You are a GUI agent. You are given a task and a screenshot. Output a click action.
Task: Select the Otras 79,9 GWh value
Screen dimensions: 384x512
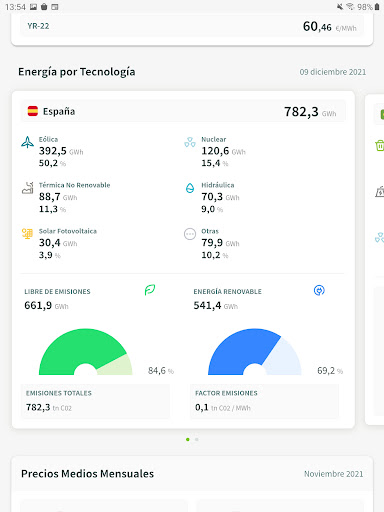220,243
